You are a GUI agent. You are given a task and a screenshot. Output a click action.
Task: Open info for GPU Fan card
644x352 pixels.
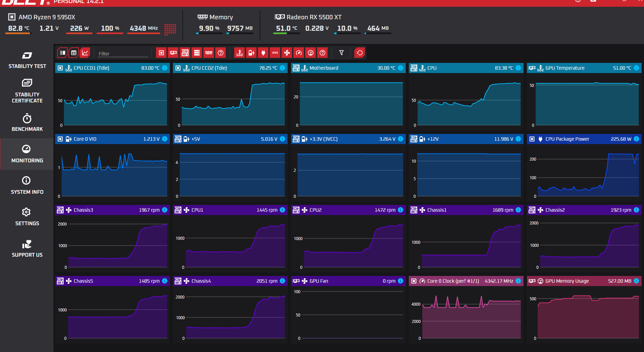click(400, 281)
